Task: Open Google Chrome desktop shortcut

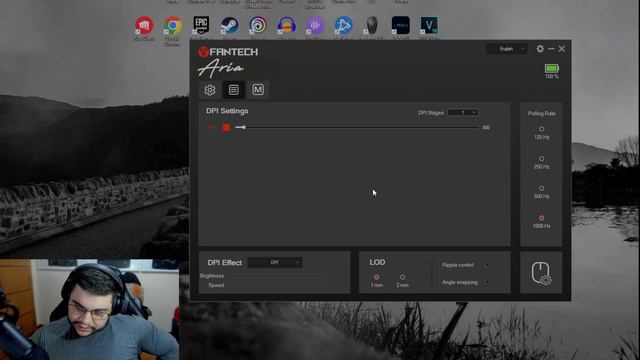Action: [173, 26]
